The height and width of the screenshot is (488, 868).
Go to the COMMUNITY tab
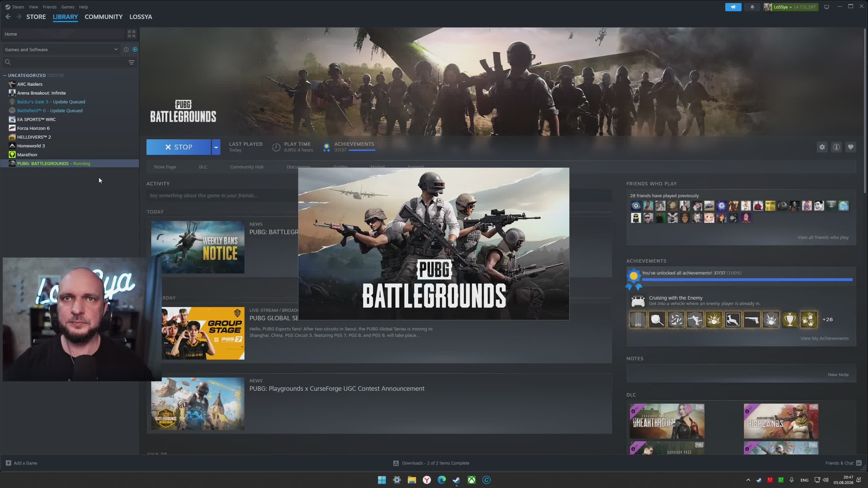[x=103, y=17]
